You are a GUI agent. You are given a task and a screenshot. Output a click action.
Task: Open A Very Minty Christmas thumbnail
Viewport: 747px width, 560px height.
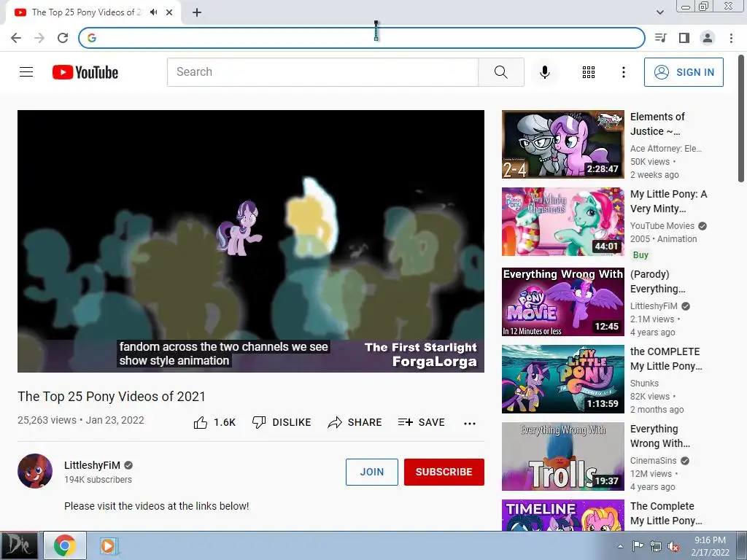pos(562,222)
